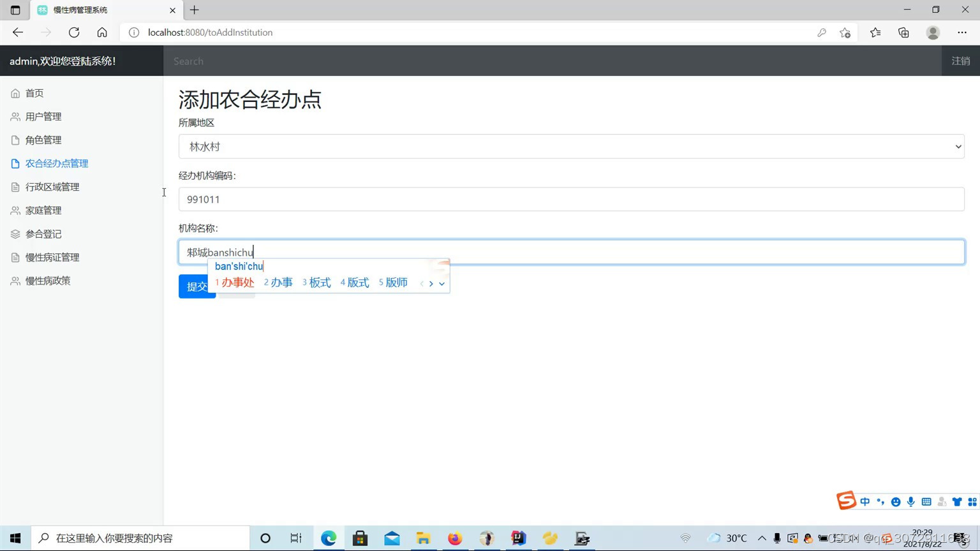980x551 pixels.
Task: Open Cortana circle on taskbar
Action: coord(265,538)
